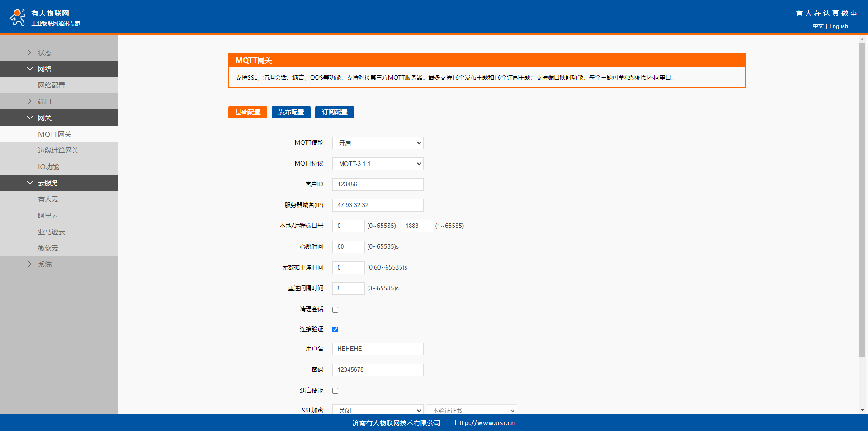Click the scrollbar up arrow
The width and height of the screenshot is (868, 431).
[x=862, y=39]
